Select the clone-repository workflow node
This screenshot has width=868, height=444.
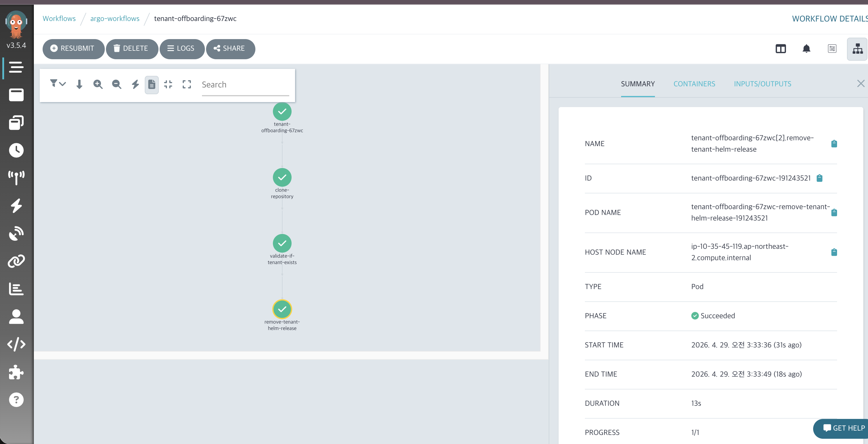[x=282, y=178]
